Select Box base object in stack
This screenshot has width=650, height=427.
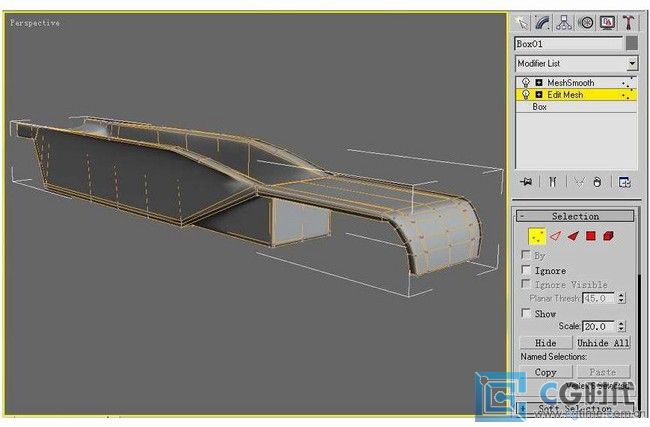click(539, 107)
